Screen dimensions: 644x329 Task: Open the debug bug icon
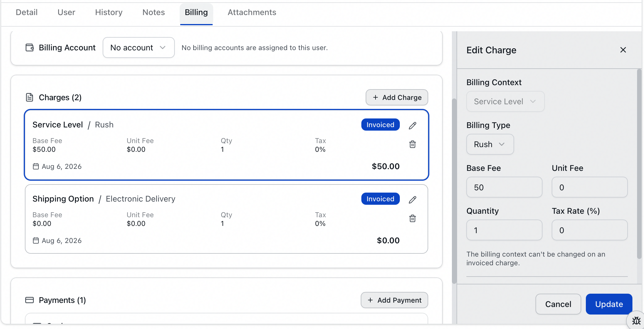click(636, 321)
